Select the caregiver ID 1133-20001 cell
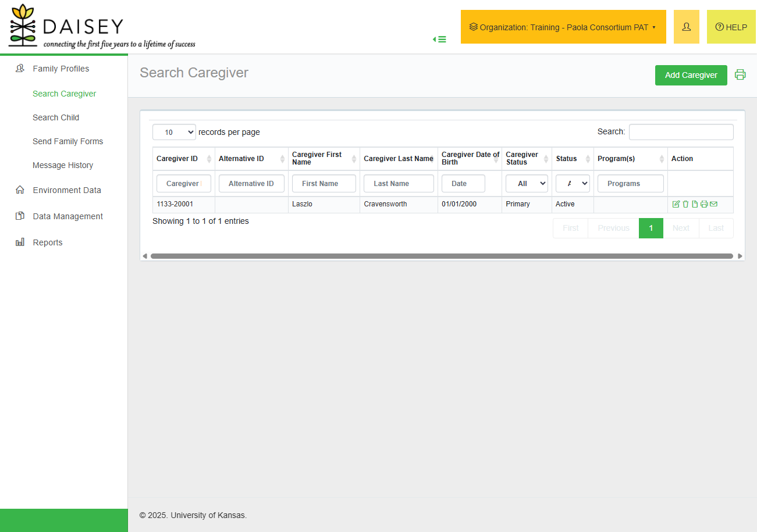Viewport: 757px width, 532px height. pyautogui.click(x=184, y=205)
